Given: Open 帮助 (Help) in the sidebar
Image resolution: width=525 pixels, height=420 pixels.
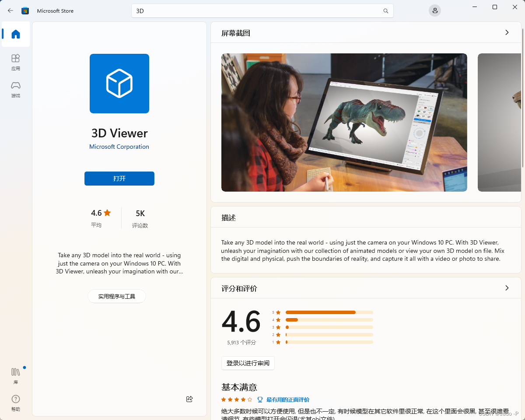Looking at the screenshot, I should 16,402.
